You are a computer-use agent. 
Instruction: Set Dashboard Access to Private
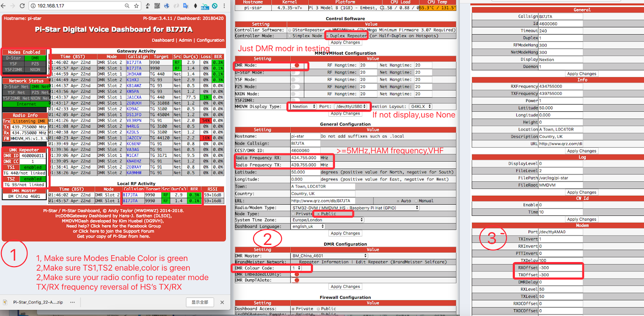pos(293,309)
